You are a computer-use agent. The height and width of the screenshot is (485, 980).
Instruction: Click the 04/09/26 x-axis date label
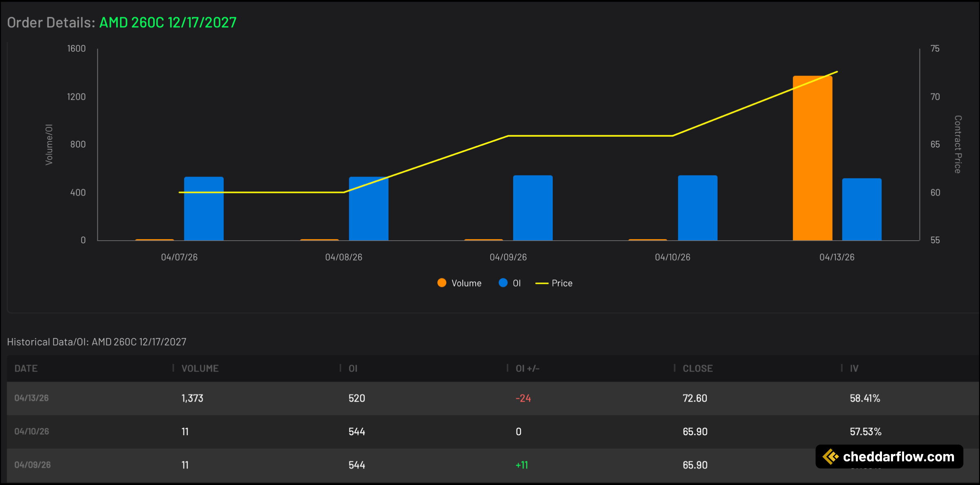pyautogui.click(x=508, y=257)
